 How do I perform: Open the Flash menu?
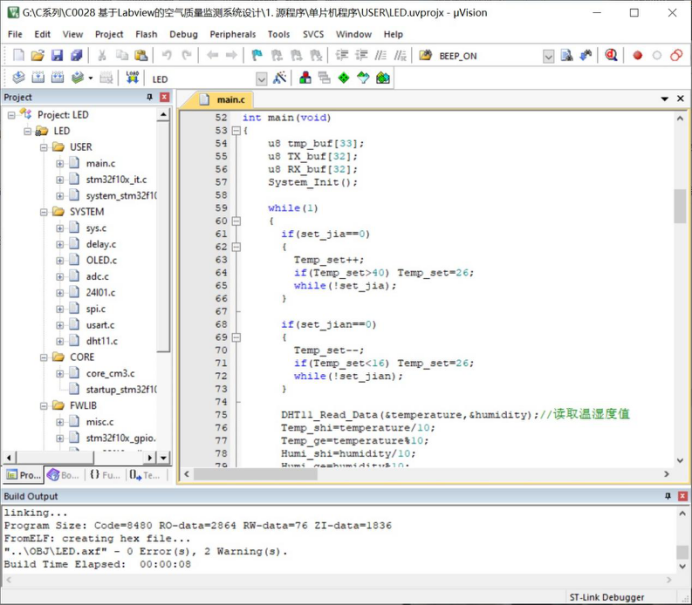point(146,34)
